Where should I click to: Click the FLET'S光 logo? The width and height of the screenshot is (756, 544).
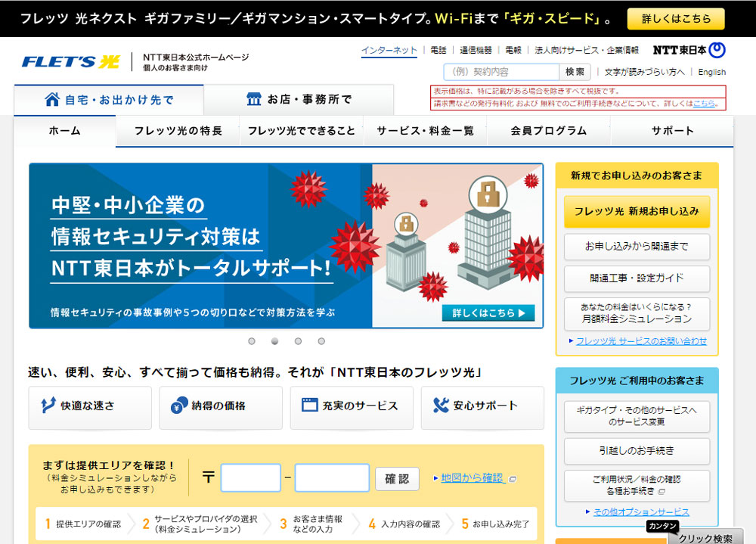(x=70, y=62)
